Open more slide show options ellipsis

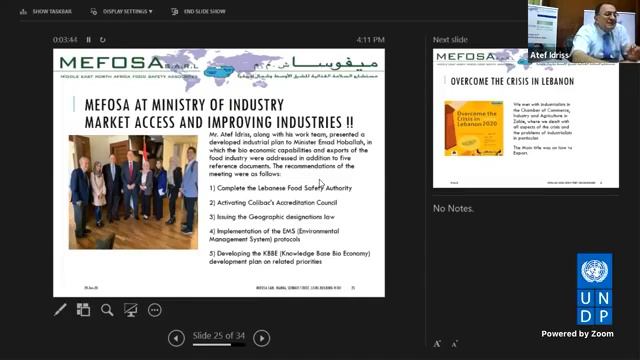point(154,310)
